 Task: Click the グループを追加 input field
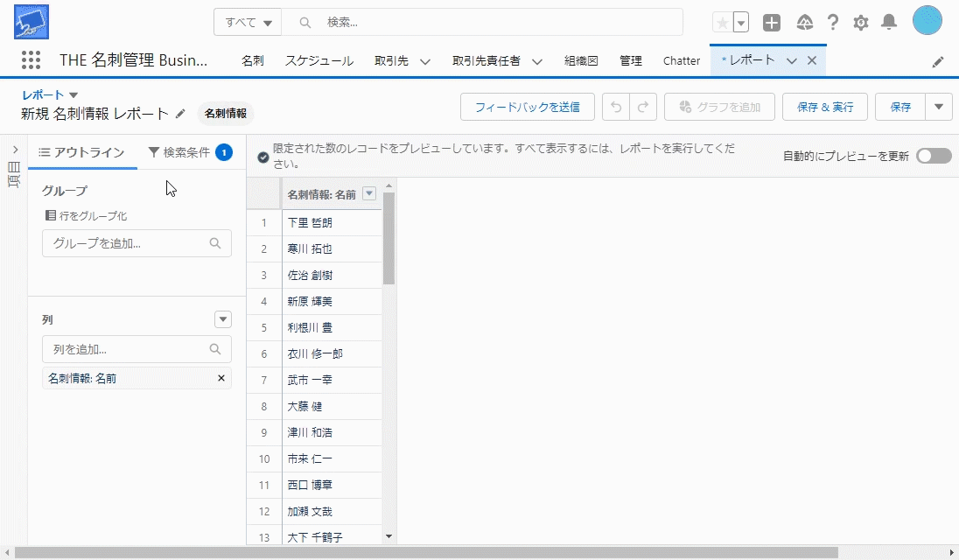[136, 243]
